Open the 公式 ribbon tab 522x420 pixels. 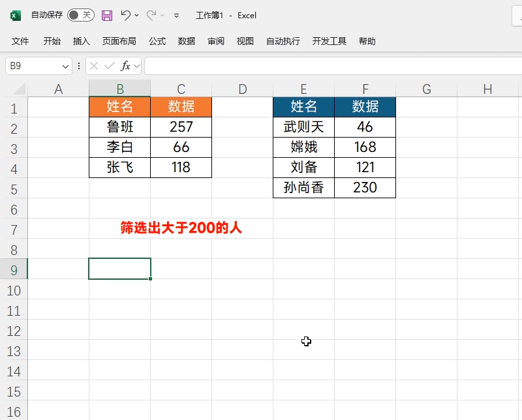point(157,41)
